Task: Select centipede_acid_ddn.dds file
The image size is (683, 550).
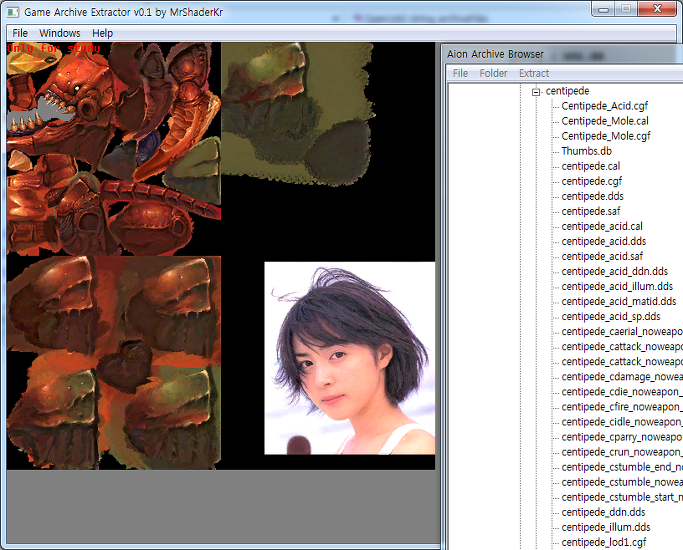Action: click(614, 271)
